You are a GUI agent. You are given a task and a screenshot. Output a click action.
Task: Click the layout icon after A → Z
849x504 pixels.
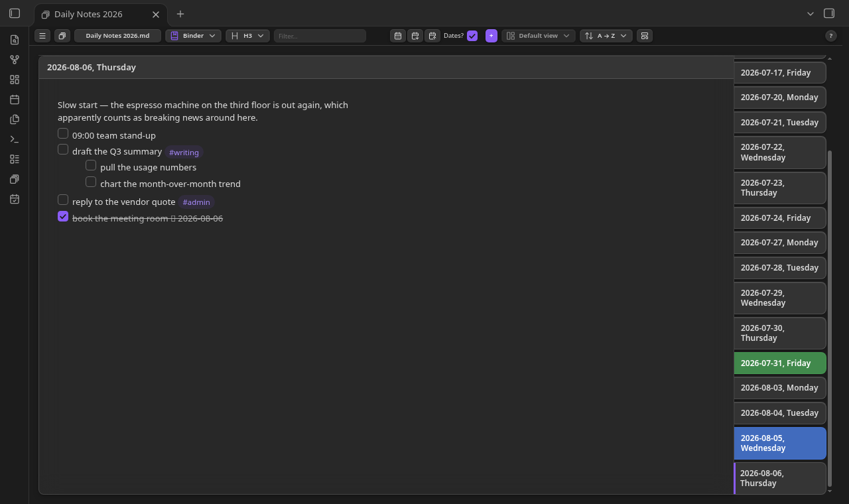[x=645, y=36]
